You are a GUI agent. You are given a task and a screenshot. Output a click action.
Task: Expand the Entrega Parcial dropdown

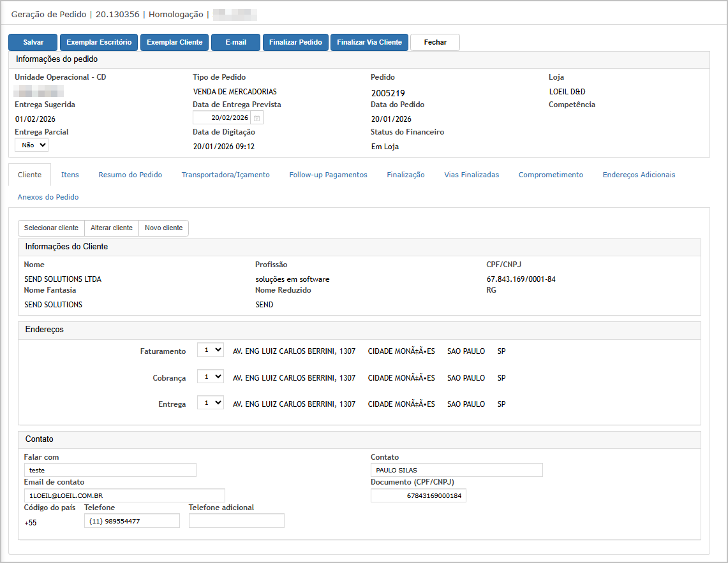[32, 145]
